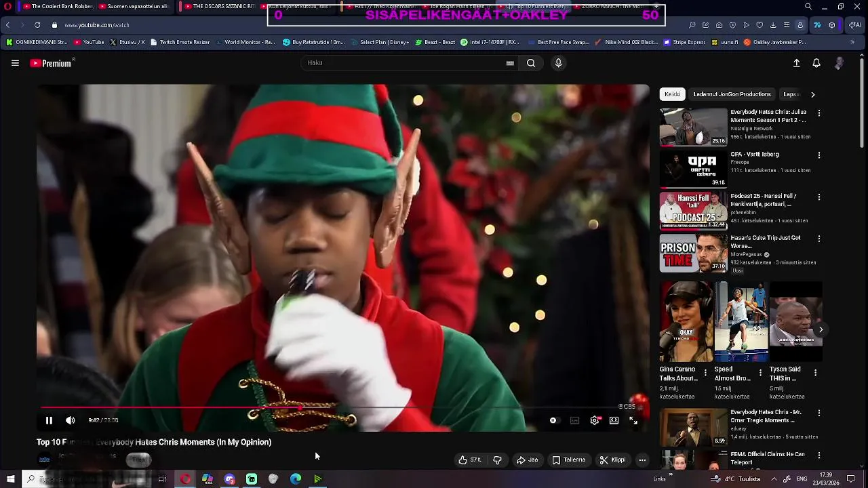The width and height of the screenshot is (868, 488).
Task: Open options for Gina Carano short
Action: click(705, 373)
